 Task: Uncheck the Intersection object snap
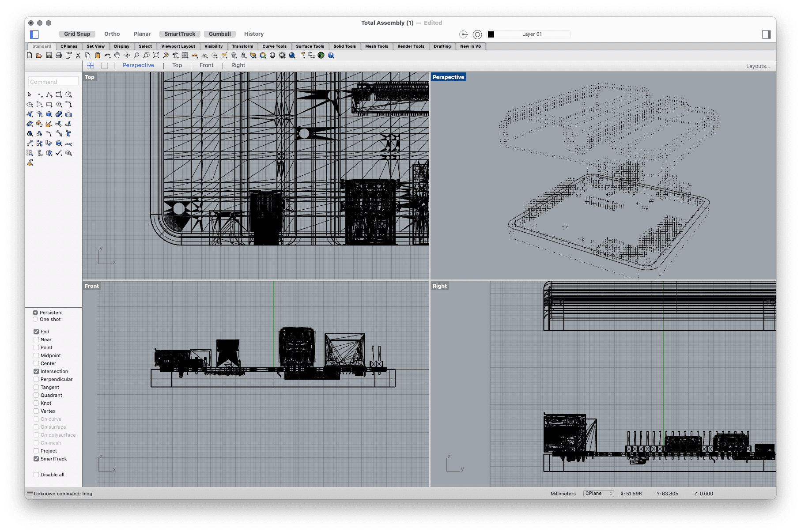[x=36, y=371]
